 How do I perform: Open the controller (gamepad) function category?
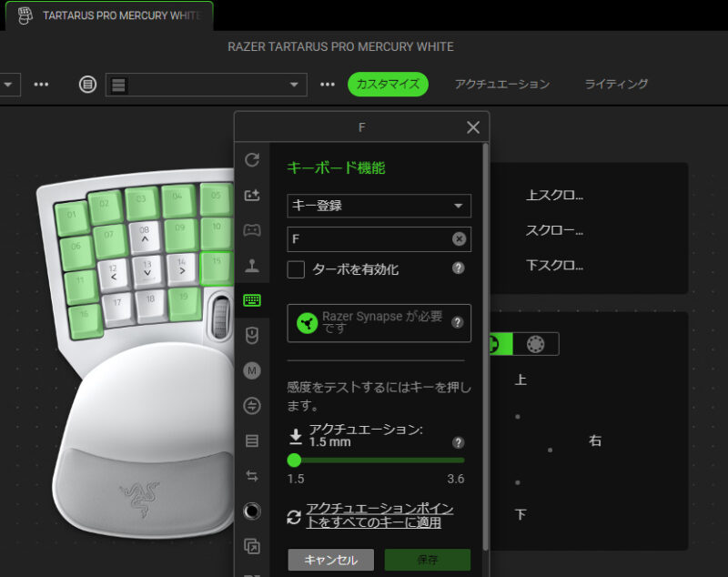[252, 229]
